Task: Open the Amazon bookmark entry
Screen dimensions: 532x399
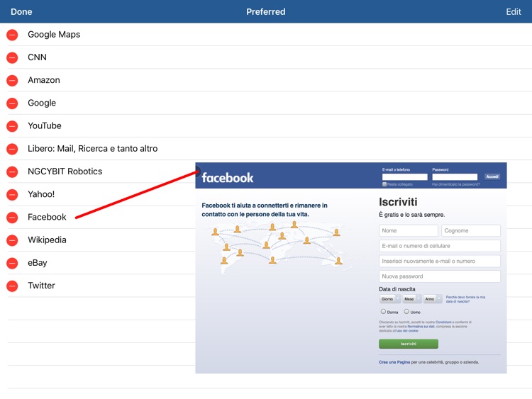Action: (x=266, y=80)
